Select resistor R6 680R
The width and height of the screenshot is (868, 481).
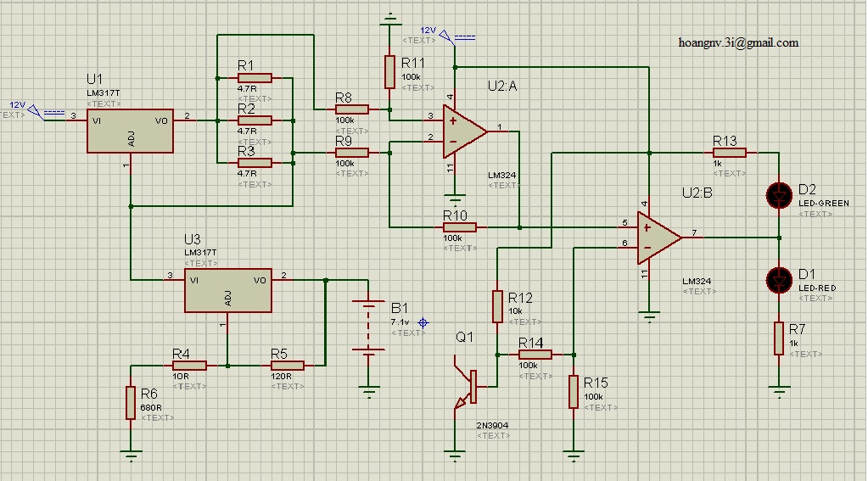pos(131,403)
